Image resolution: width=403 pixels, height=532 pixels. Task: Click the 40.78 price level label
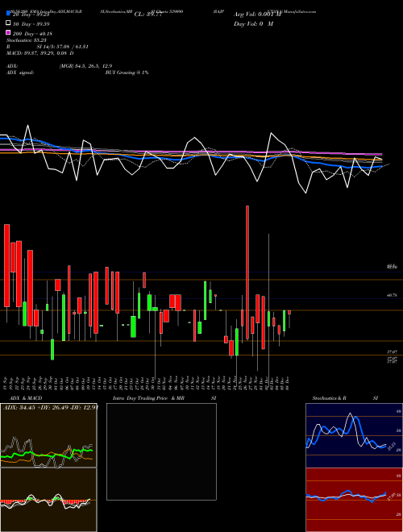click(392, 296)
